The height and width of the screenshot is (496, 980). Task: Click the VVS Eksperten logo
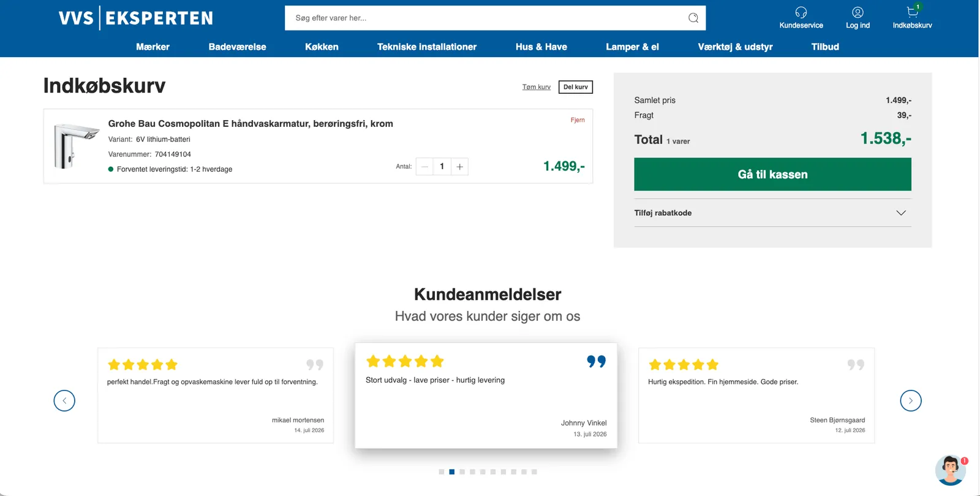click(136, 18)
